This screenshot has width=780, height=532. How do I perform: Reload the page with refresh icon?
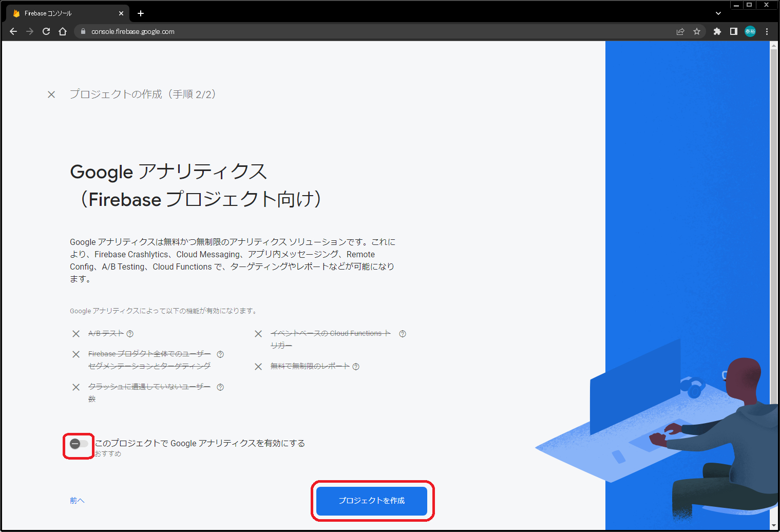pyautogui.click(x=46, y=31)
